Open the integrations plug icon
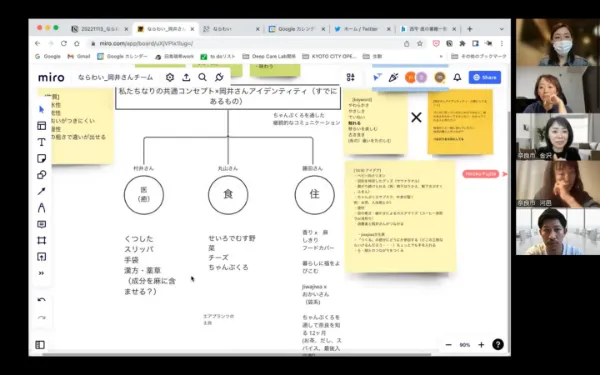Viewport: 600px width, 375px height. pyautogui.click(x=219, y=77)
